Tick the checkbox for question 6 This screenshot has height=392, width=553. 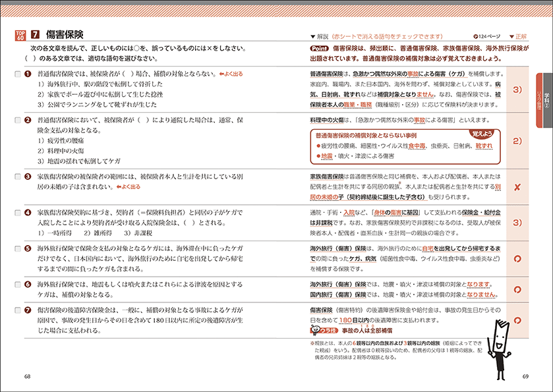(18, 285)
